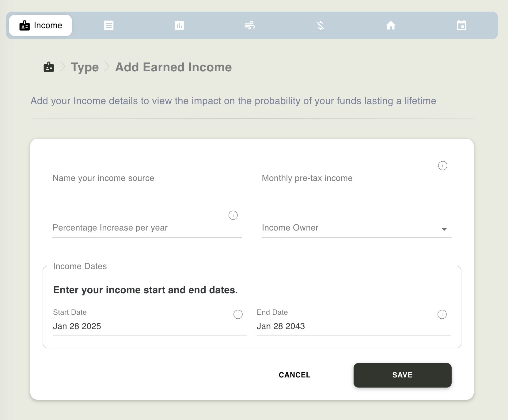Select the Income tab
The image size is (508, 420).
(x=41, y=25)
